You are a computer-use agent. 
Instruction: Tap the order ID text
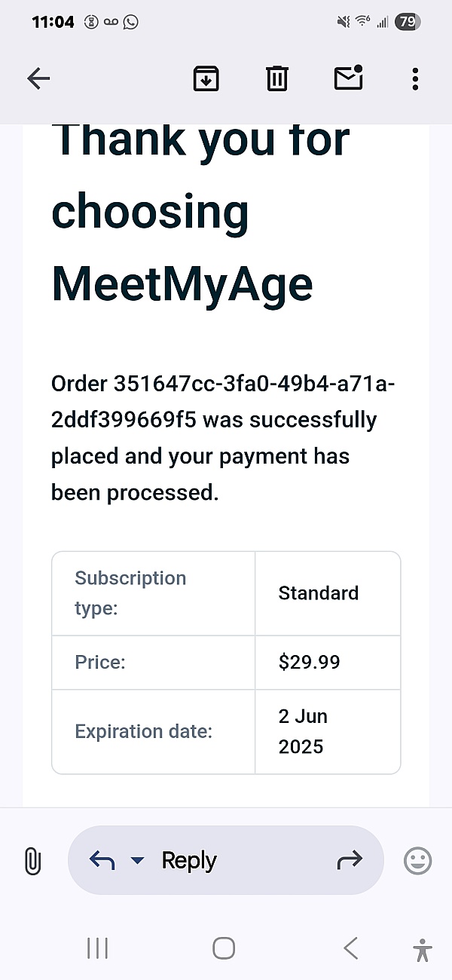point(223,402)
